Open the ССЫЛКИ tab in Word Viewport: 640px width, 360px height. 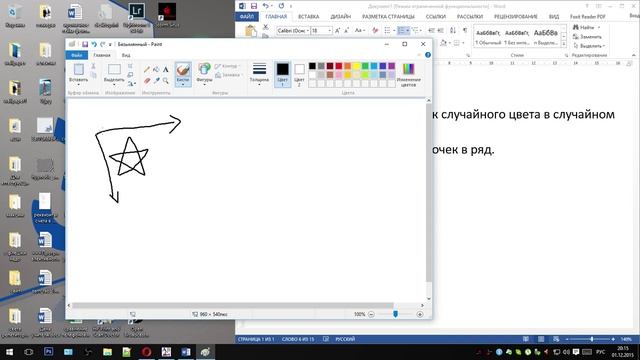point(436,17)
